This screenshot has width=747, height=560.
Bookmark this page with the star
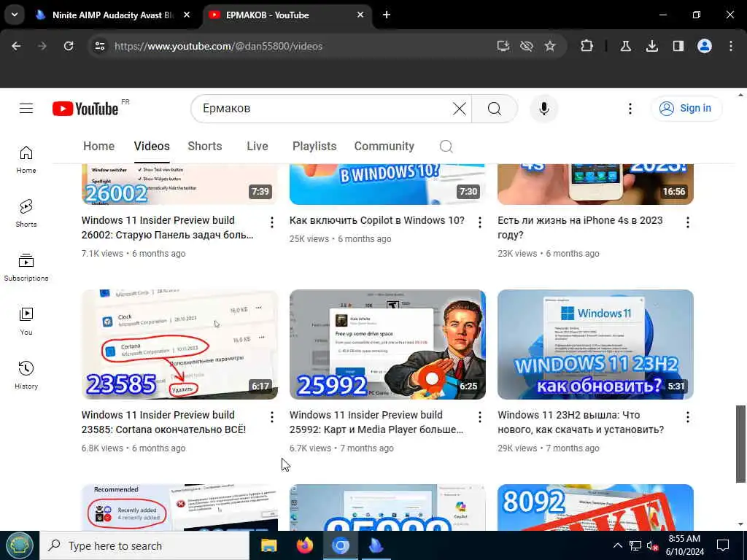[550, 46]
